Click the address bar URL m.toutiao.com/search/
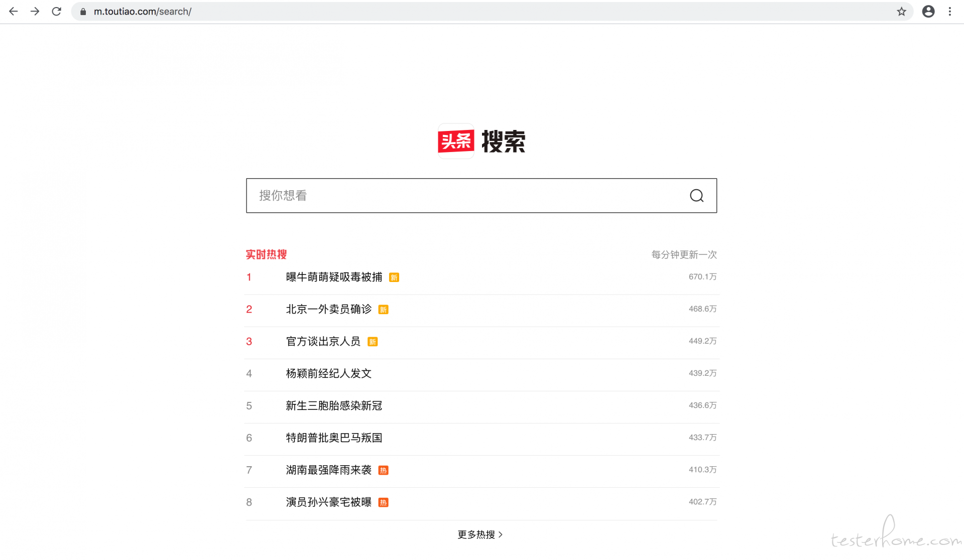 [x=143, y=12]
